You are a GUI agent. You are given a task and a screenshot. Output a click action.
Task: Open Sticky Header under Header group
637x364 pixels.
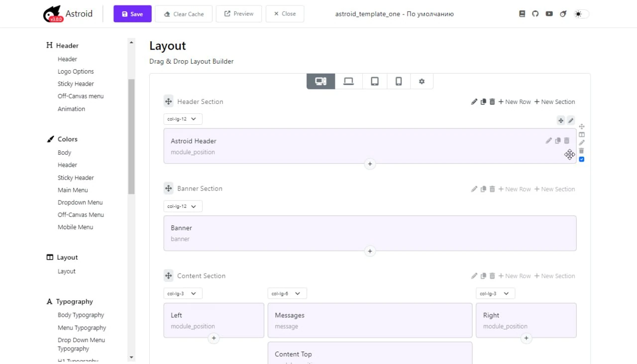[x=76, y=84]
